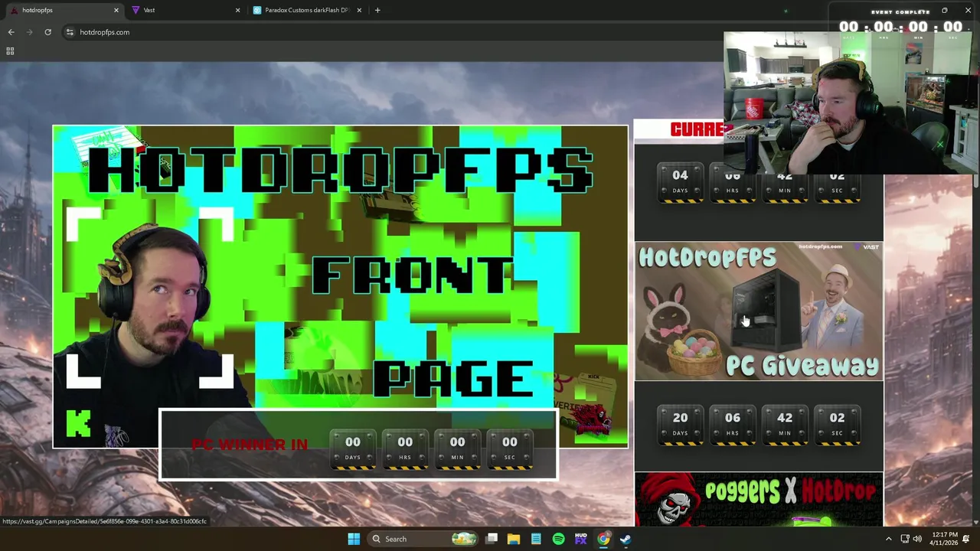The height and width of the screenshot is (551, 980).
Task: Close the hotdropfps tab
Action: click(x=116, y=10)
